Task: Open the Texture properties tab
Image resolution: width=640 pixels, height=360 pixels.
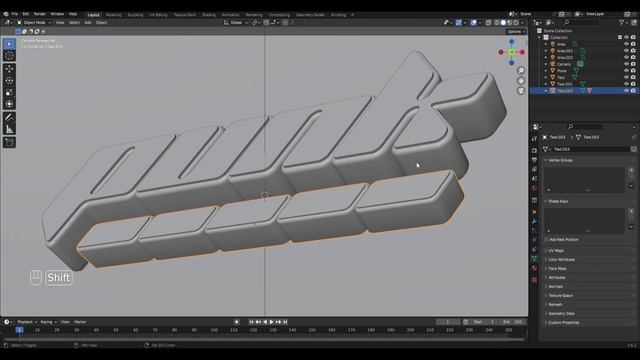Action: 534,280
